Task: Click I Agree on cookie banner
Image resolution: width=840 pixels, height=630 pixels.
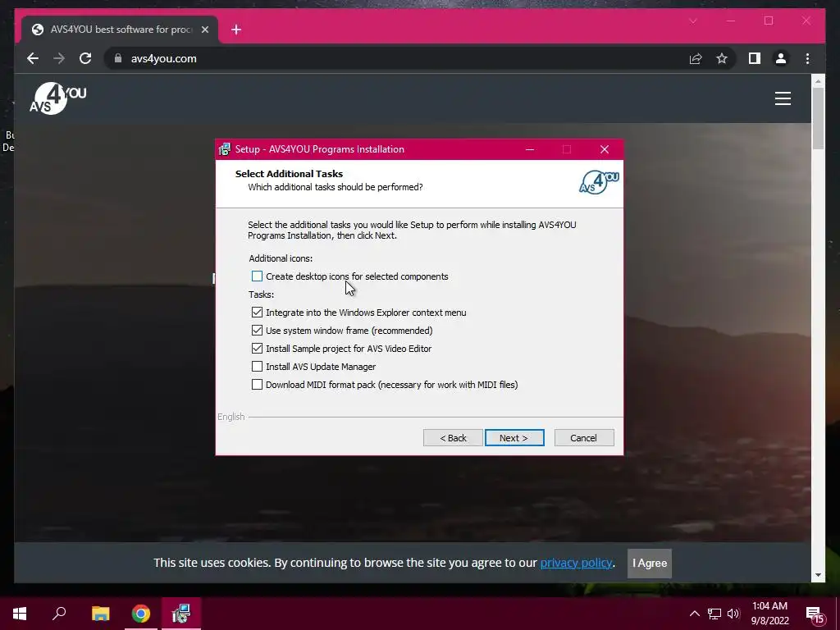Action: (x=650, y=563)
